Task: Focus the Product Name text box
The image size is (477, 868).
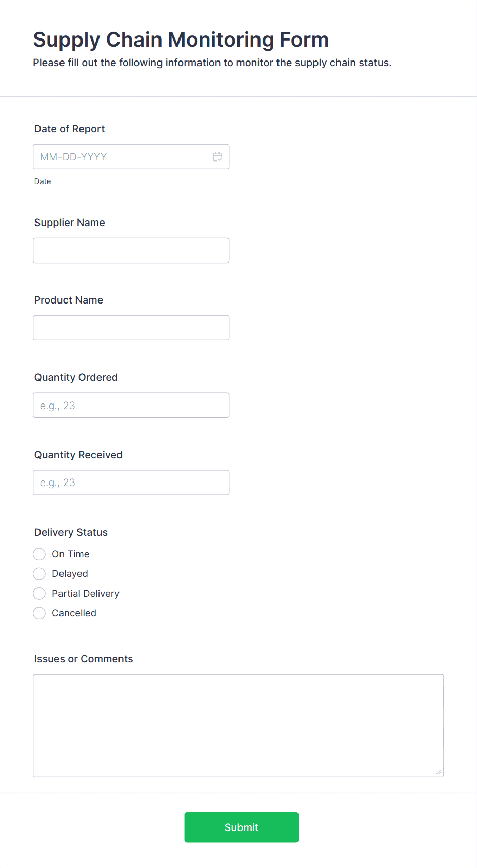Action: click(x=131, y=328)
